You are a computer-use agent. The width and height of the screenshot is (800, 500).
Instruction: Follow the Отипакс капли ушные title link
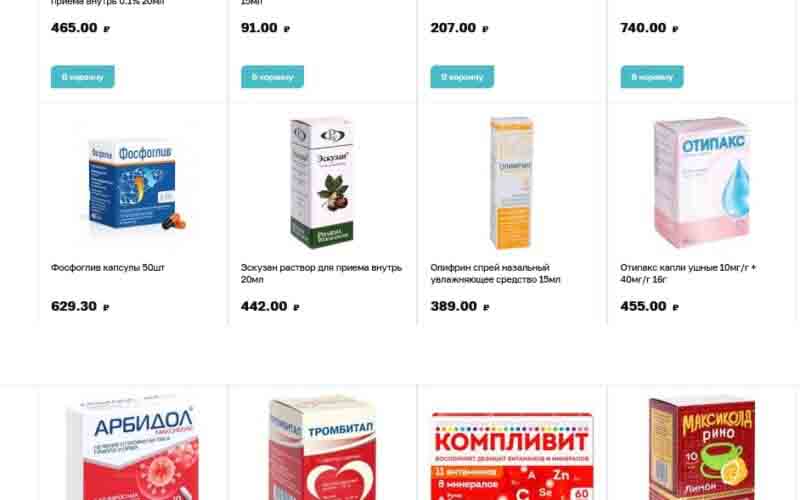click(688, 273)
